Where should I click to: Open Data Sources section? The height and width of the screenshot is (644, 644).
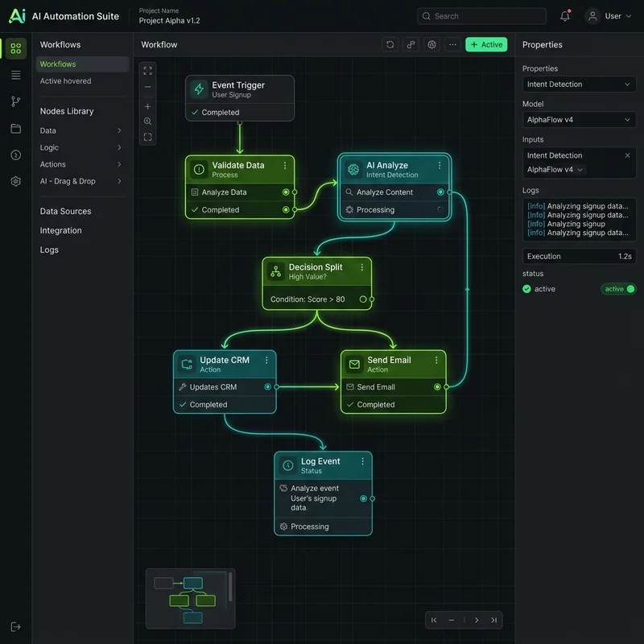(65, 211)
